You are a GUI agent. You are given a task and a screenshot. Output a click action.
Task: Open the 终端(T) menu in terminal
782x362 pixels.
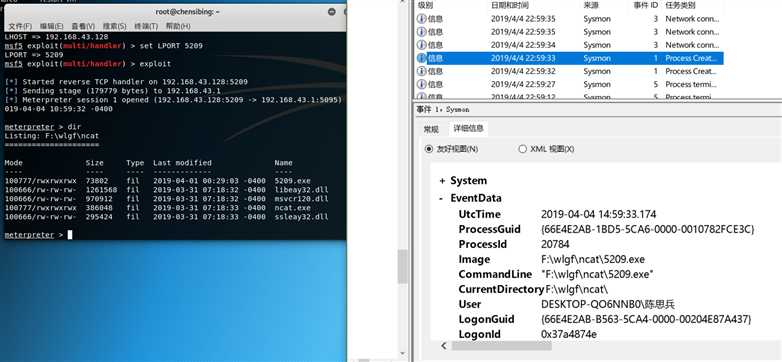[146, 26]
